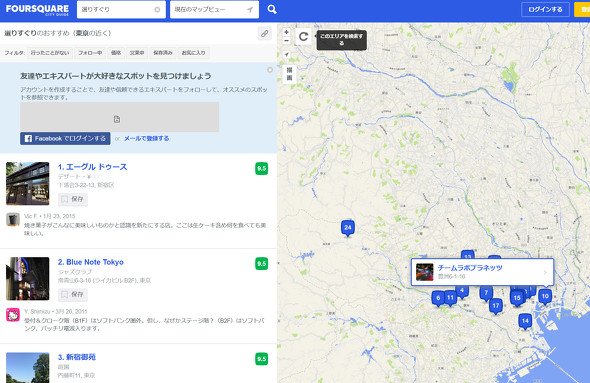This screenshot has height=383, width=590.
Task: Click the チームラボプラネッツ popup thumbnail
Action: pyautogui.click(x=424, y=272)
